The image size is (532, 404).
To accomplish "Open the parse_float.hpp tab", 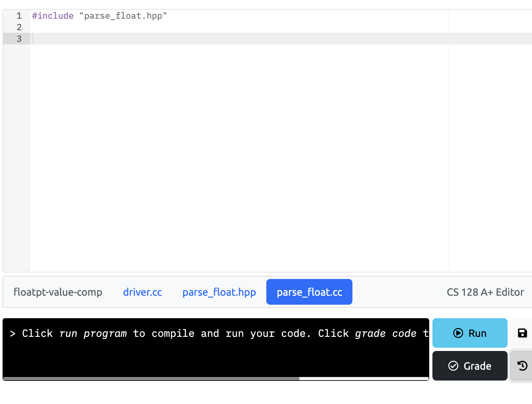I will [x=219, y=292].
